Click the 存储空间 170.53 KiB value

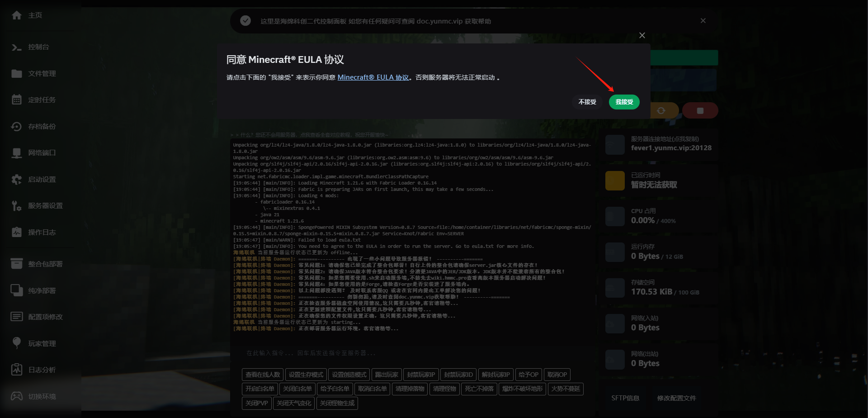coord(651,292)
